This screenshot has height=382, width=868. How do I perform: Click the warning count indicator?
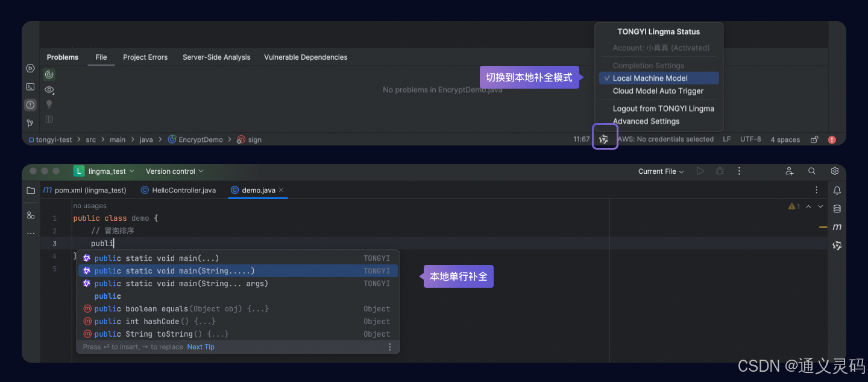point(794,206)
